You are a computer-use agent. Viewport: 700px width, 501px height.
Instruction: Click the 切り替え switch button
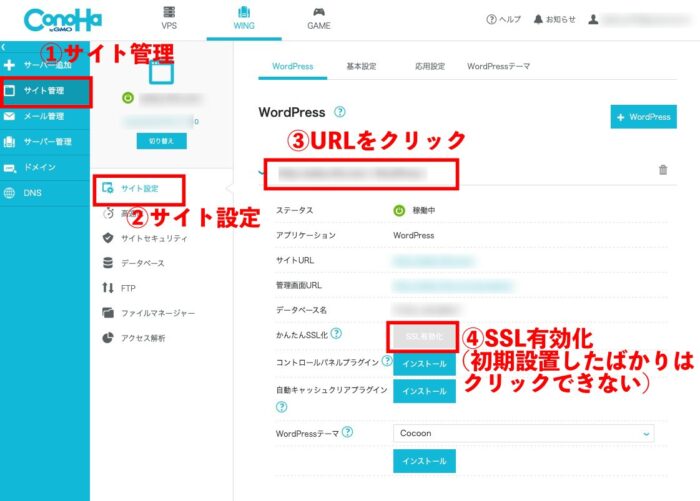point(162,141)
